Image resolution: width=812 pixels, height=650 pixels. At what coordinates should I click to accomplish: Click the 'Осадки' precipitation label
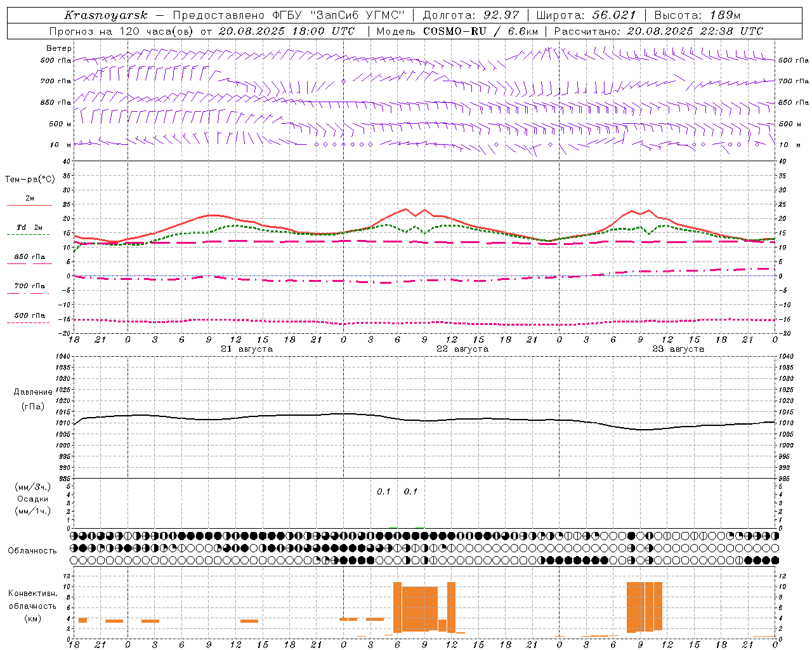[33, 499]
